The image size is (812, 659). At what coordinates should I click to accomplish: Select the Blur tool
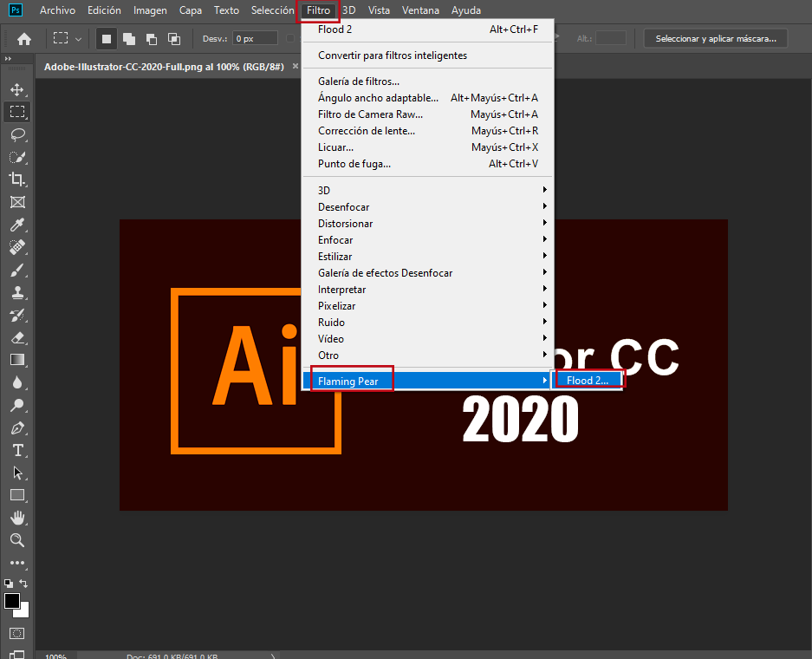17,383
